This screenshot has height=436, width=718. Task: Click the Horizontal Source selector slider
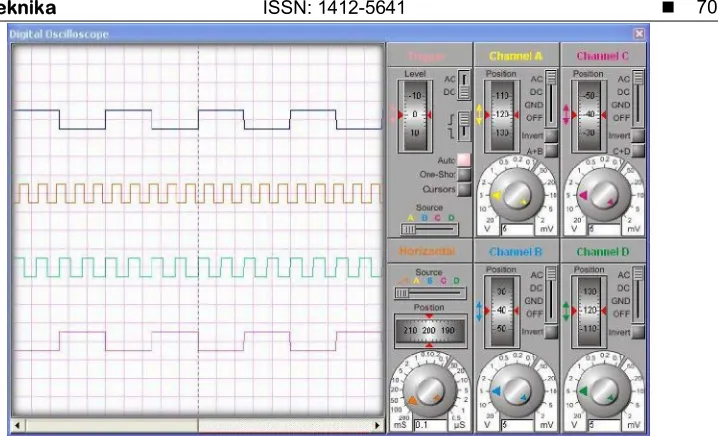[x=430, y=293]
